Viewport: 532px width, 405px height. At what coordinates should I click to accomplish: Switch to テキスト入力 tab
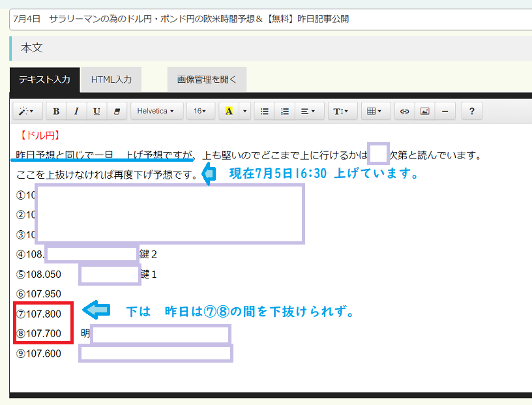coord(45,80)
